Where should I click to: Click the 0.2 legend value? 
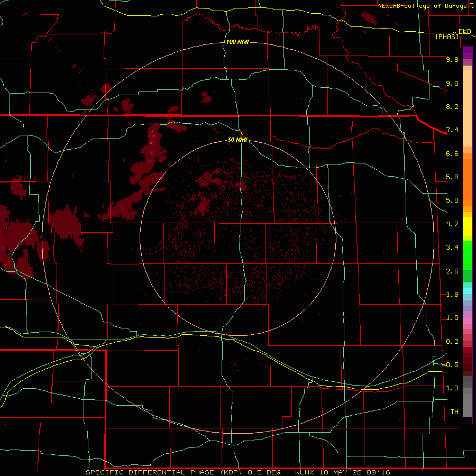click(x=452, y=342)
